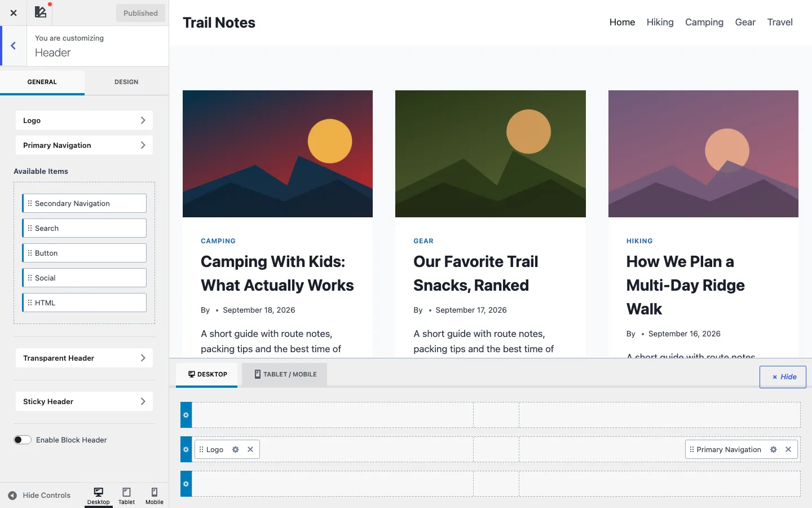This screenshot has width=812, height=508.
Task: Select the Desktop builder tab
Action: 207,375
